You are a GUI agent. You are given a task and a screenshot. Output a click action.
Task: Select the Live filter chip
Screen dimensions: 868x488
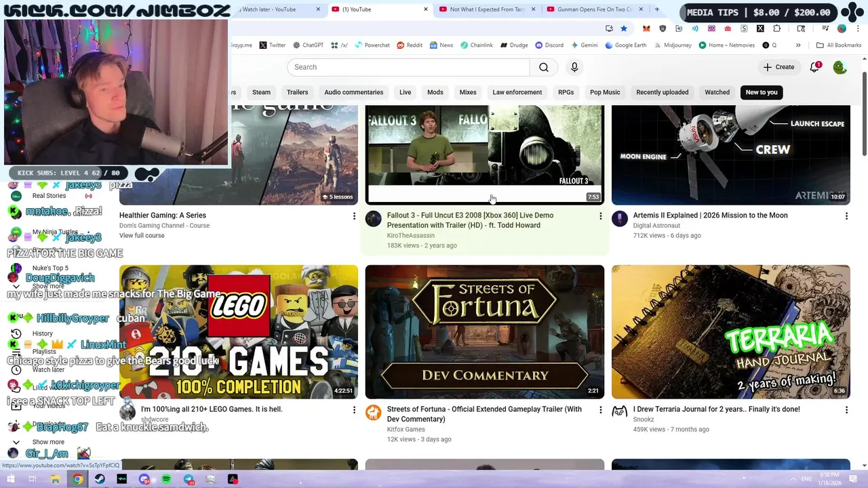[x=405, y=92]
